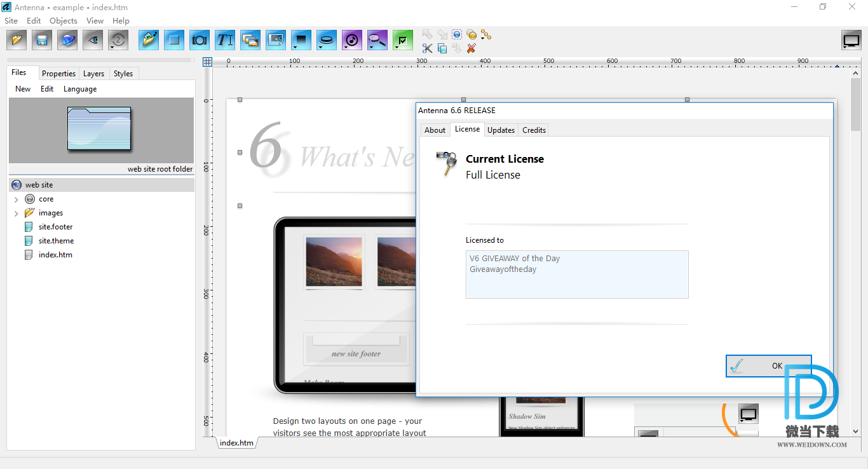The width and height of the screenshot is (868, 469).
Task: Click the ruler origin grid icon
Action: (x=207, y=62)
